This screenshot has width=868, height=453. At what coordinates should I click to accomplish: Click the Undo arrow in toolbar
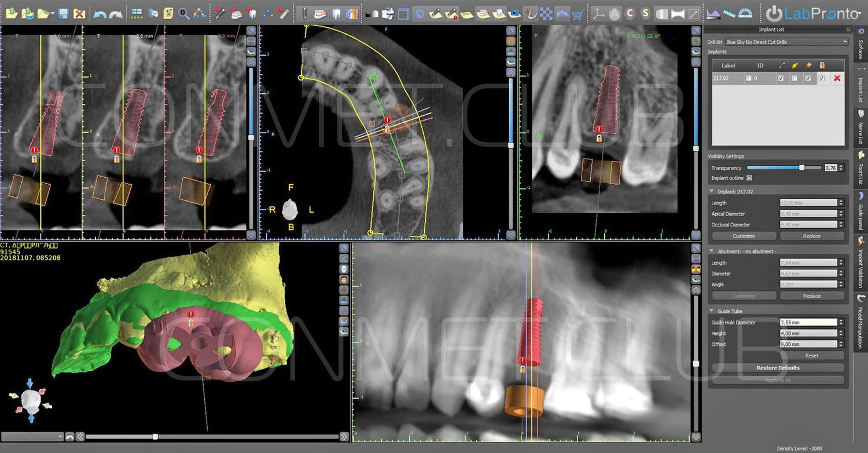click(100, 13)
